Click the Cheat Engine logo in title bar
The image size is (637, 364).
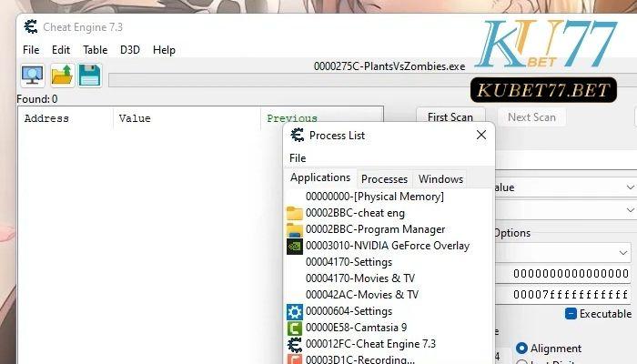coord(30,26)
